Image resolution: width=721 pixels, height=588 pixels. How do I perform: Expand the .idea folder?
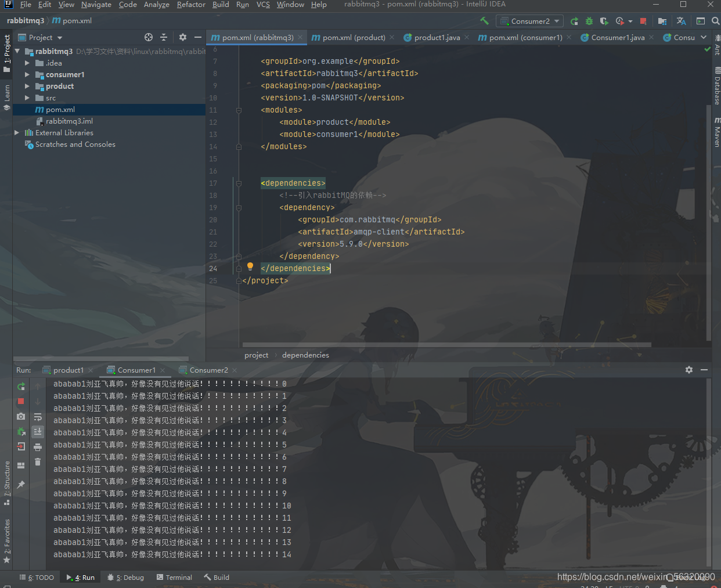27,63
